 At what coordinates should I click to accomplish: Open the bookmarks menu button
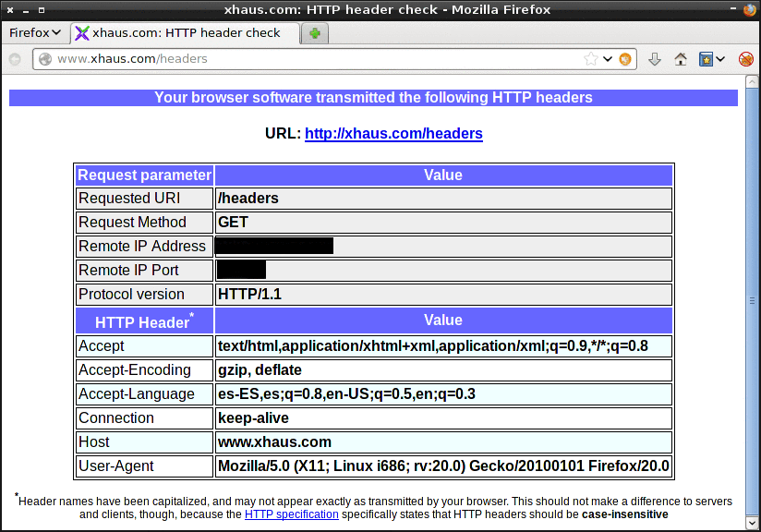[706, 59]
